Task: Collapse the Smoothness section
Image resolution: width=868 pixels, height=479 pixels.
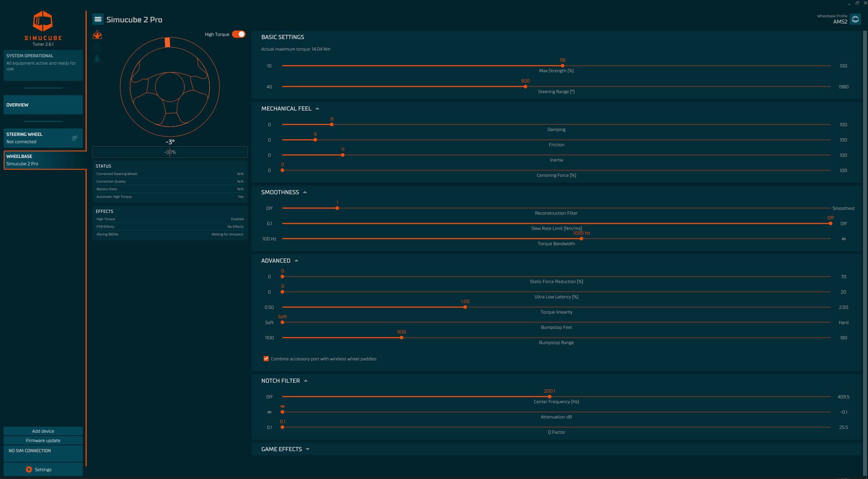Action: (305, 193)
